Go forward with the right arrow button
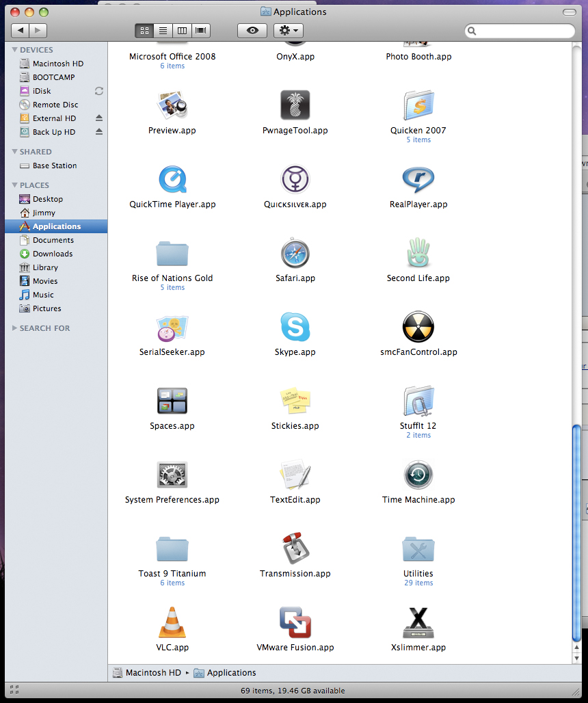Screen dimensions: 588x703 click(x=38, y=31)
